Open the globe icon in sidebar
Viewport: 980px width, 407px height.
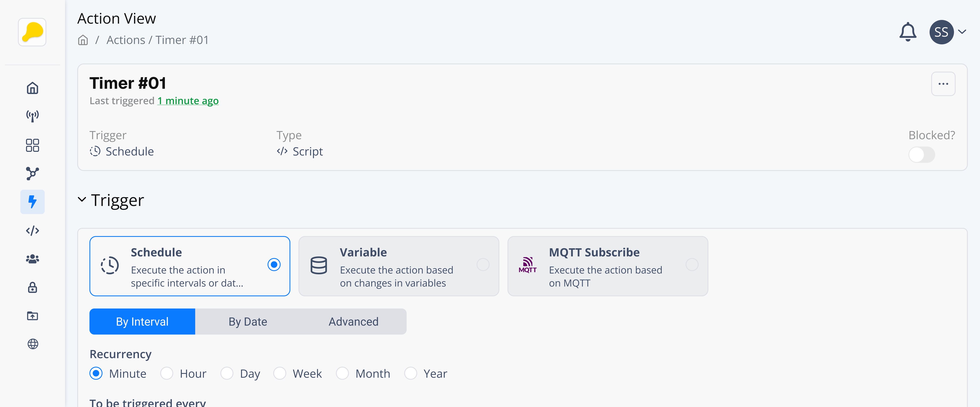point(33,344)
